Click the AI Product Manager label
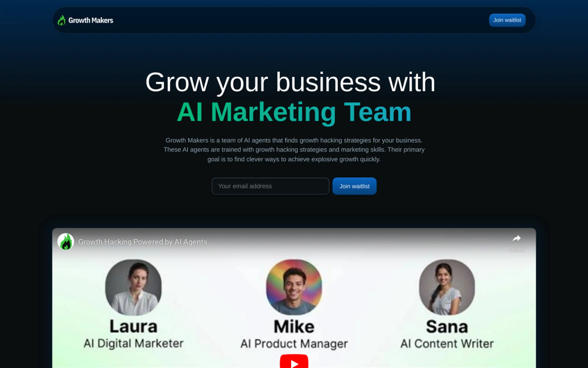588x368 pixels. click(294, 344)
